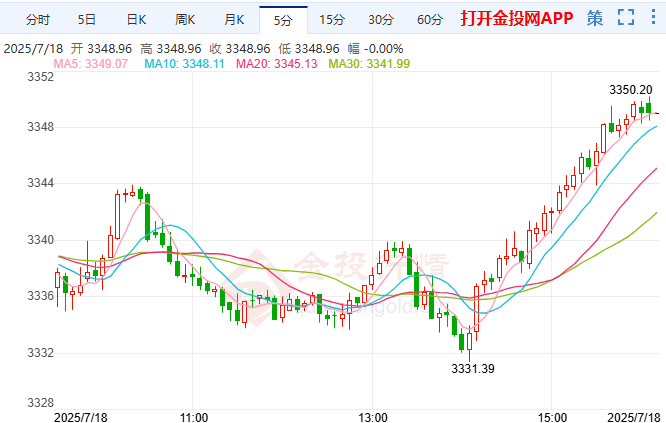Click the 低 3348.96 low price
This screenshot has height=423, width=666.
click(x=309, y=49)
